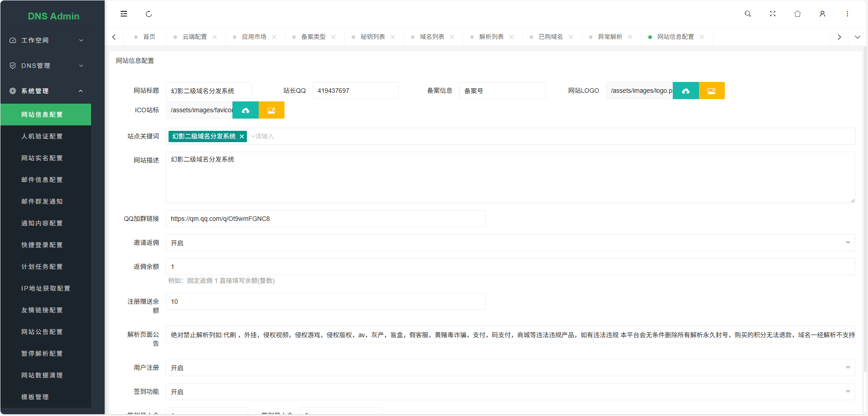
Task: Toggle fullscreen using the expand icon
Action: click(x=772, y=14)
